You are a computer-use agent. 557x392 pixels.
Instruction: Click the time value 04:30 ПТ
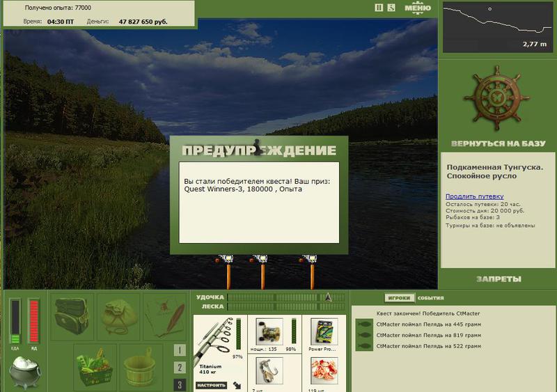pos(61,22)
